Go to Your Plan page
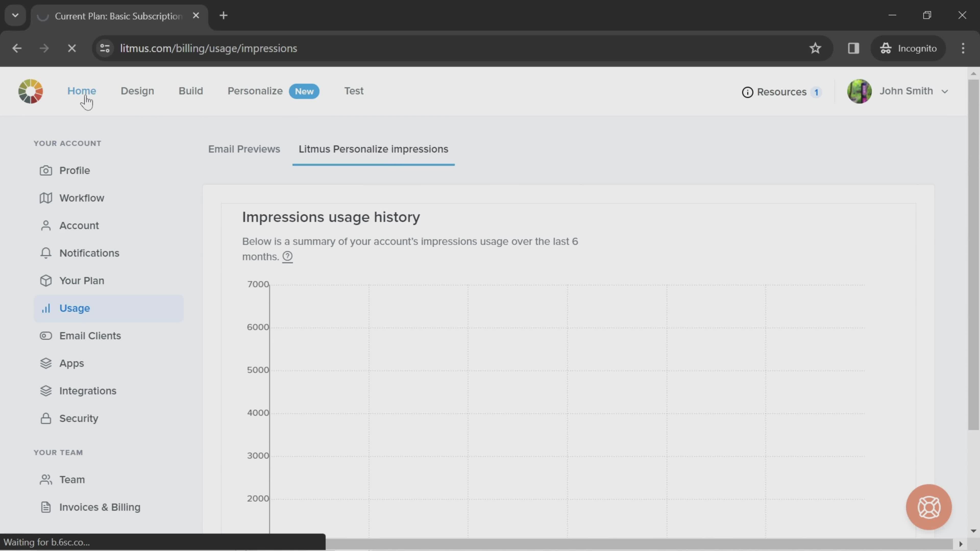 pos(81,281)
